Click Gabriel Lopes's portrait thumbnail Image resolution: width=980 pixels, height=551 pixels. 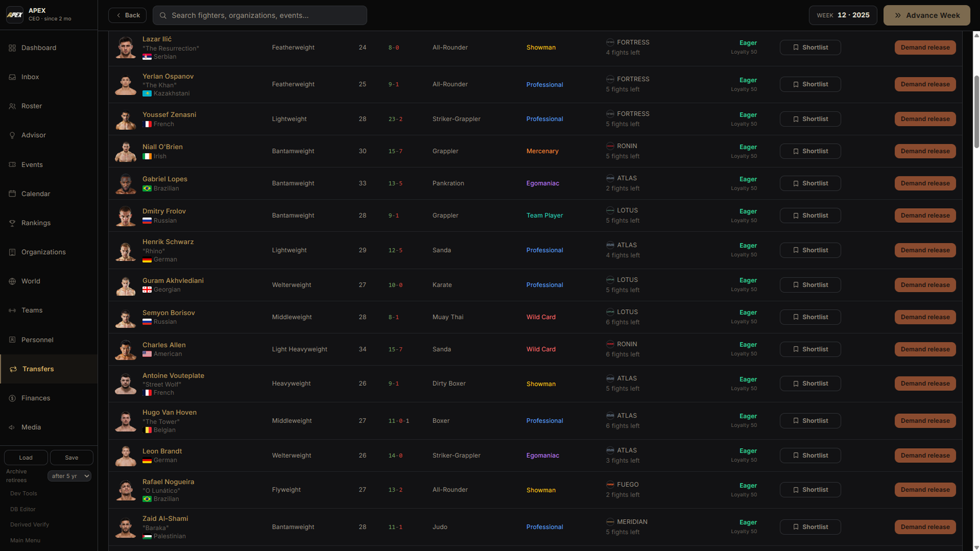point(126,184)
